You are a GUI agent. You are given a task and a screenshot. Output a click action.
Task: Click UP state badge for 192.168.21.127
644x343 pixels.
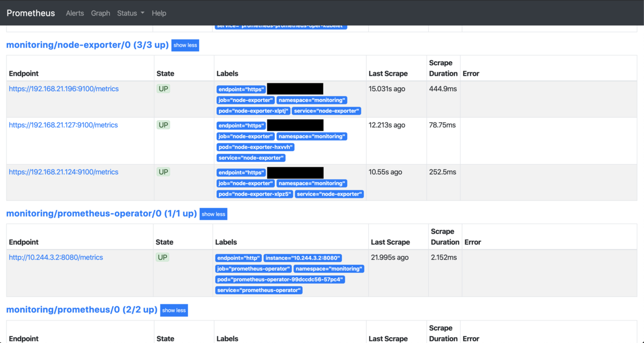pos(163,125)
